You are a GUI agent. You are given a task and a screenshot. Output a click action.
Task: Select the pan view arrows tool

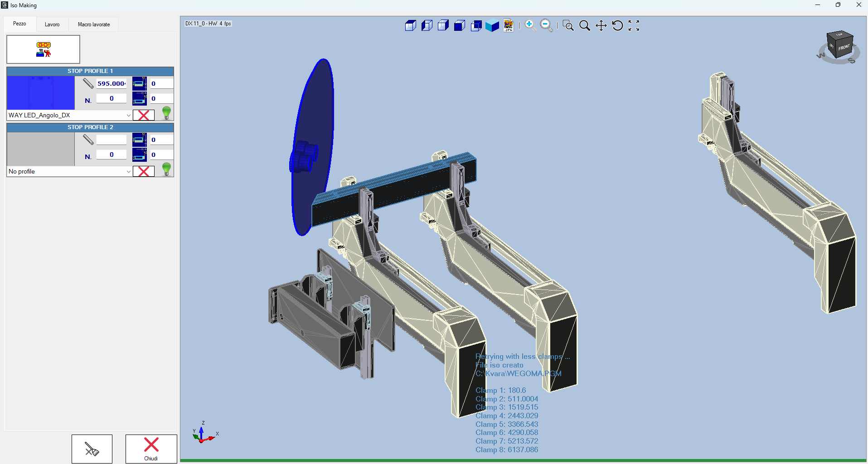tap(601, 26)
